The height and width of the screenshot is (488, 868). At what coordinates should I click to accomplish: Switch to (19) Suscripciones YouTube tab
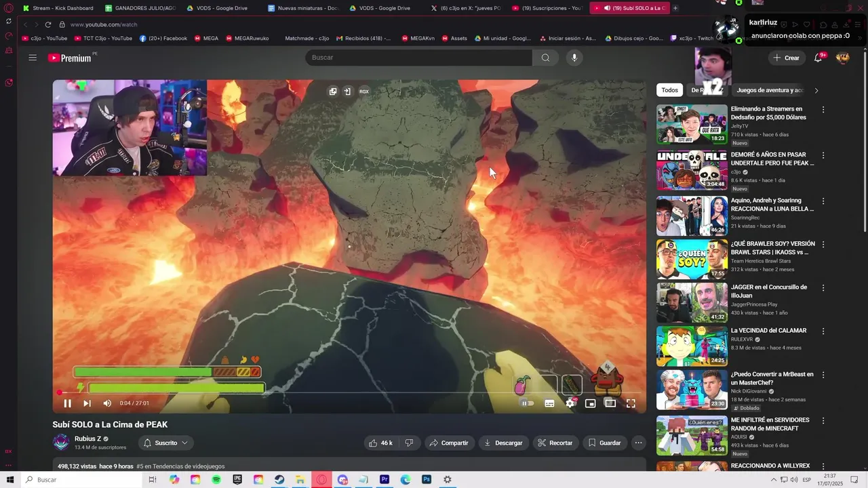[548, 8]
